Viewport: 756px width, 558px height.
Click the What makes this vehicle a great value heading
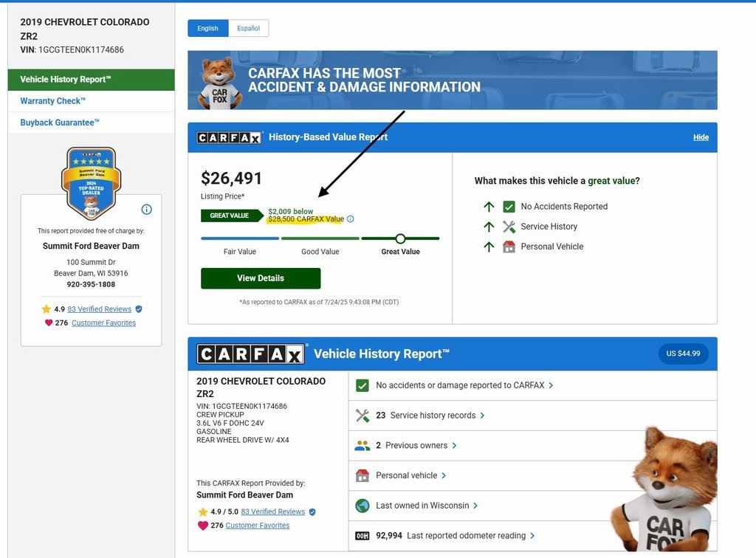coord(557,181)
